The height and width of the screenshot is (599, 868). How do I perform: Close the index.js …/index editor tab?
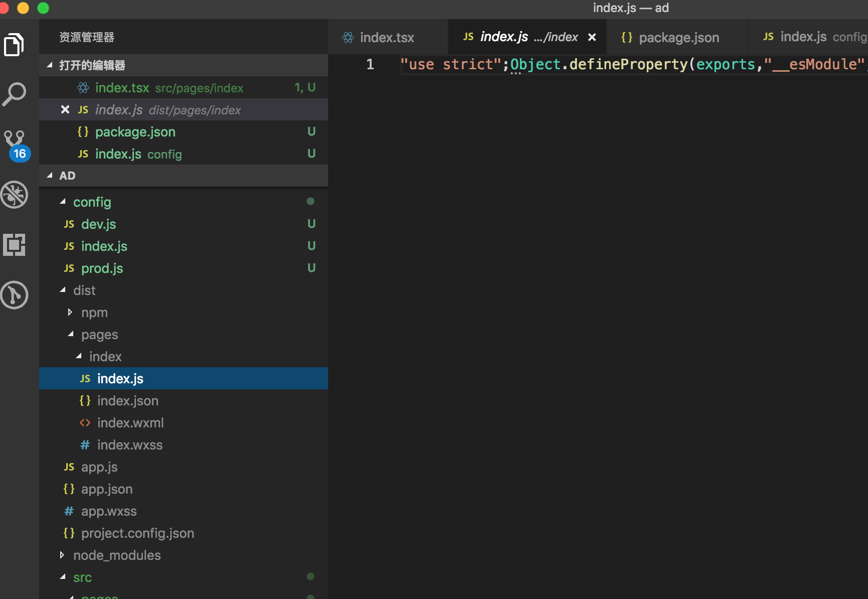pos(592,37)
